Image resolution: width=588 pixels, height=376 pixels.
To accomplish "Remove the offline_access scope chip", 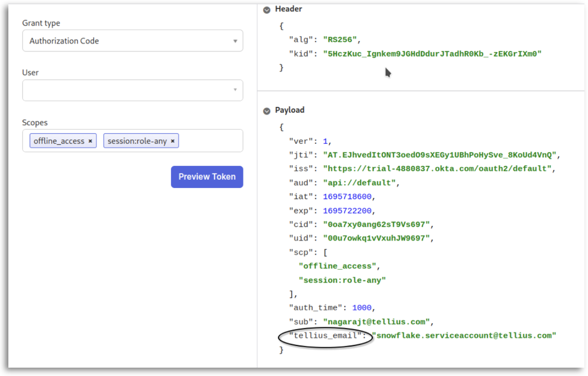I will [90, 141].
